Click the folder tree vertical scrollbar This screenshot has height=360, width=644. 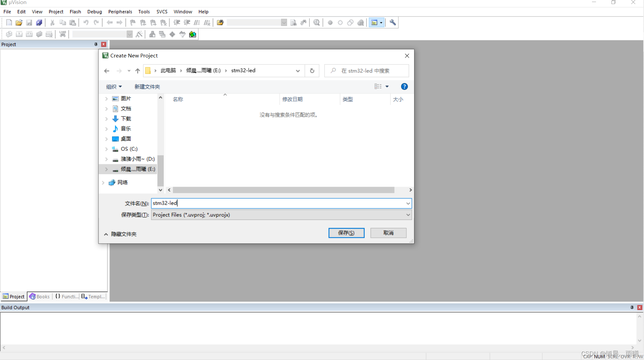click(x=160, y=170)
